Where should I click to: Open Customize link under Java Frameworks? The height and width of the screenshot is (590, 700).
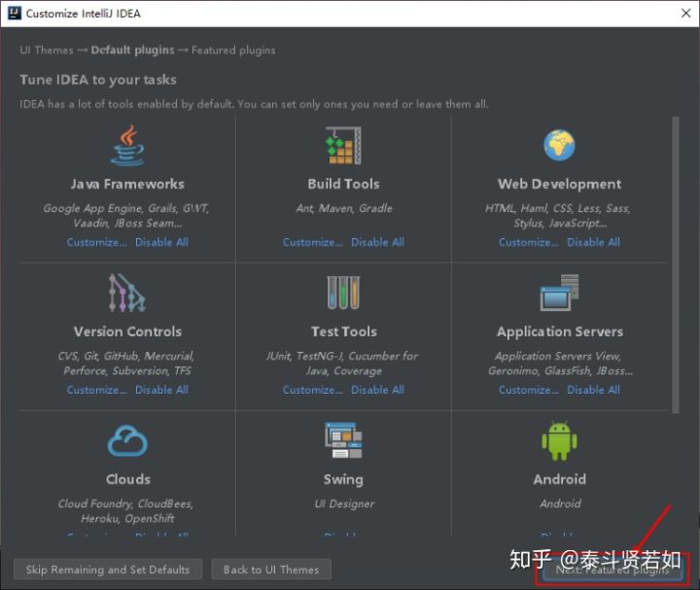click(97, 242)
